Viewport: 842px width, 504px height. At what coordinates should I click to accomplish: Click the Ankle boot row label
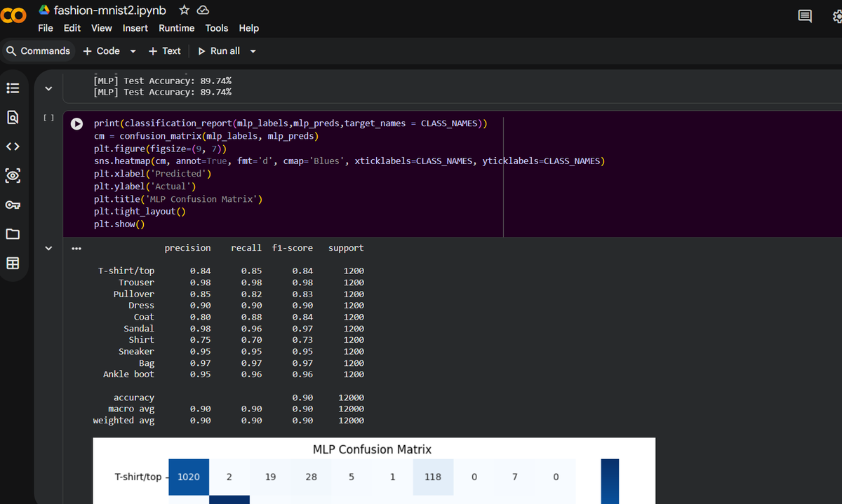[x=128, y=374]
